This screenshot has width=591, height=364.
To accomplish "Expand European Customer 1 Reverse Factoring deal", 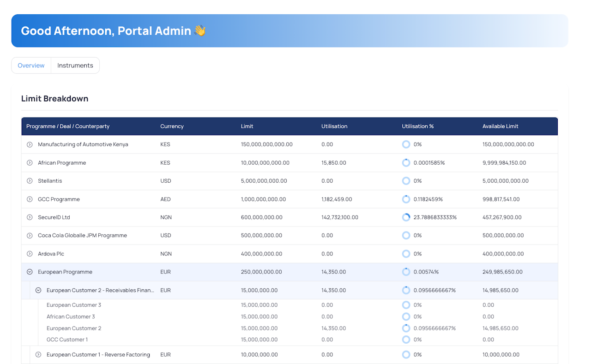I will tap(38, 355).
